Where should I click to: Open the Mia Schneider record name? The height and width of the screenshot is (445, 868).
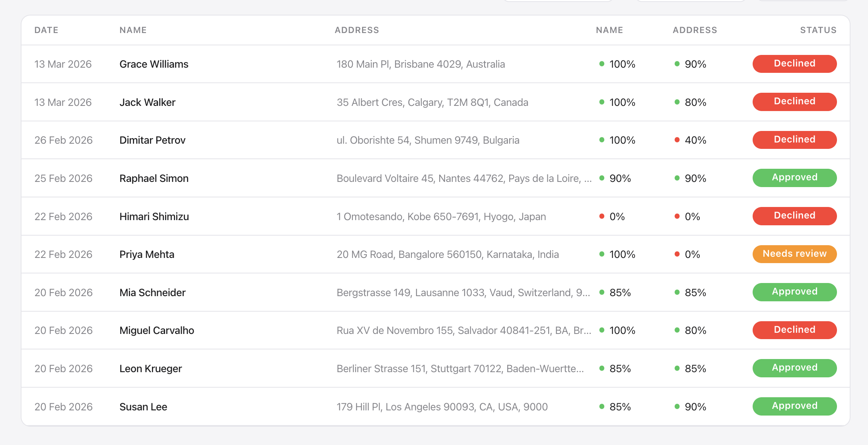pyautogui.click(x=152, y=293)
